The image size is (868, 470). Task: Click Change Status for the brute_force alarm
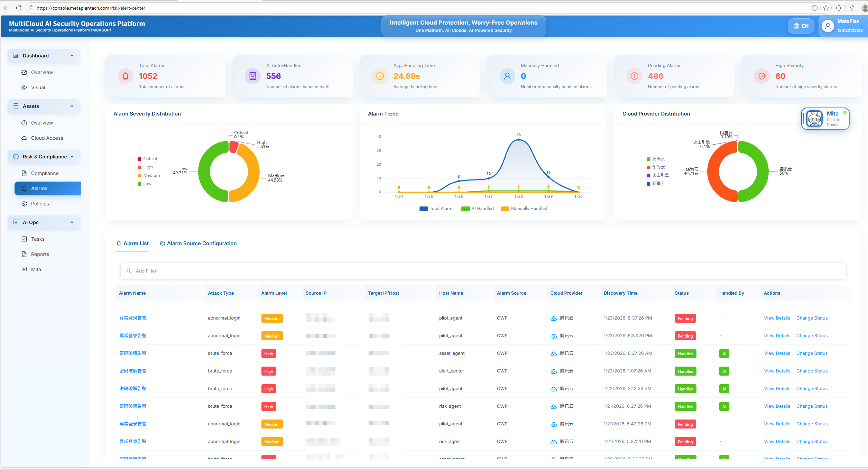pyautogui.click(x=812, y=353)
